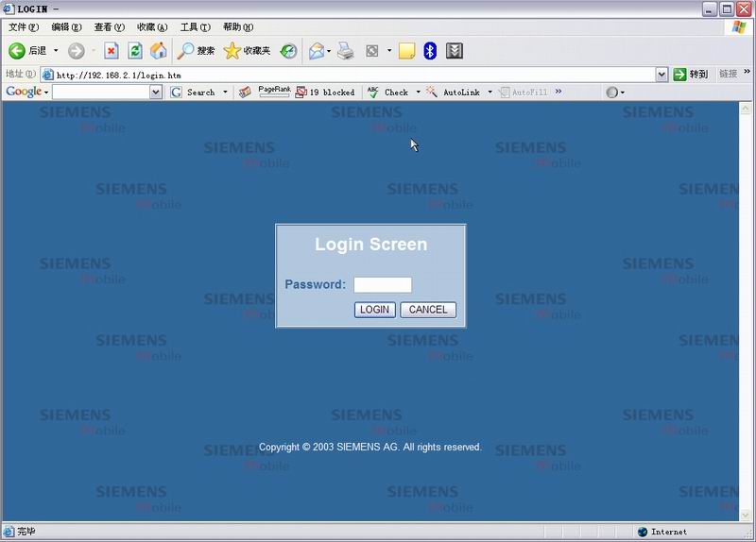This screenshot has width=756, height=542.
Task: Click the yellow note toolbar icon
Action: (406, 51)
